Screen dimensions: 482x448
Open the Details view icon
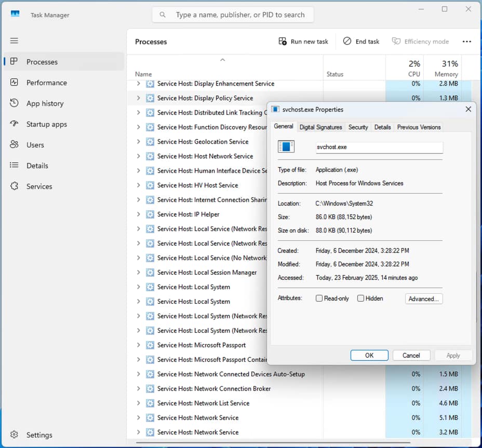tap(14, 166)
